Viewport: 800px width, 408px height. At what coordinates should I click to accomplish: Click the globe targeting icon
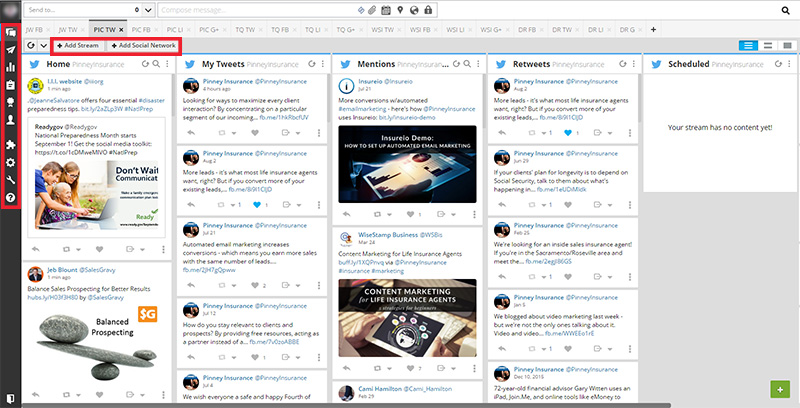click(x=414, y=10)
